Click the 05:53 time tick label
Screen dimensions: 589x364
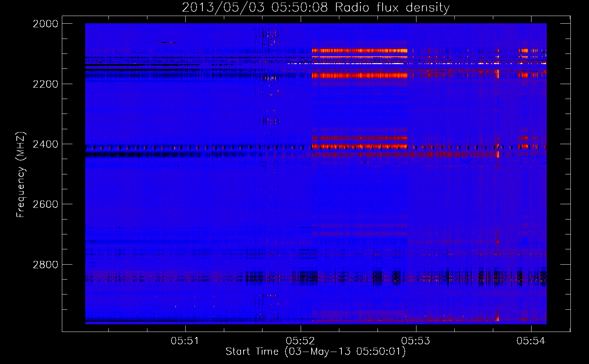click(416, 341)
